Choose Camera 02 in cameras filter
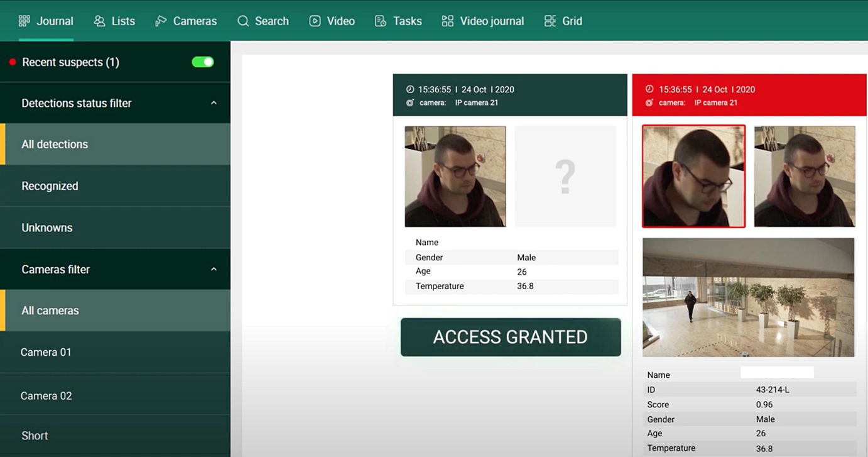The height and width of the screenshot is (457, 868). pos(115,395)
